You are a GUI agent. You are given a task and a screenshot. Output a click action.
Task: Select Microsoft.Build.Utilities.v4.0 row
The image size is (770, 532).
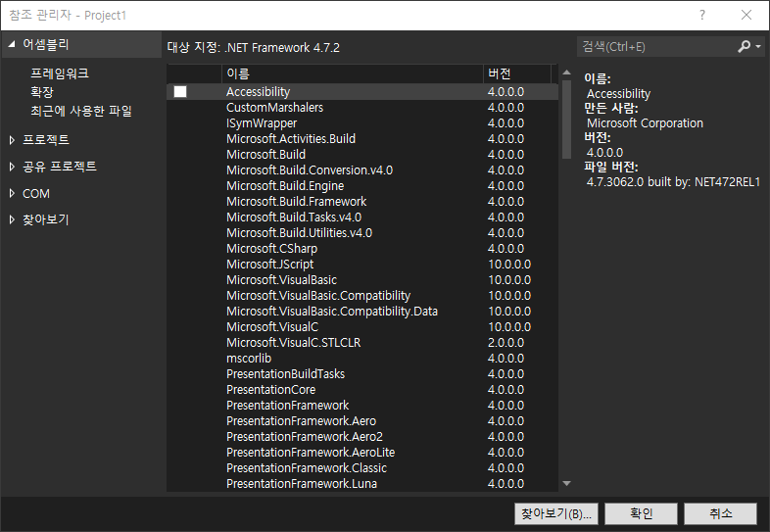(362, 233)
